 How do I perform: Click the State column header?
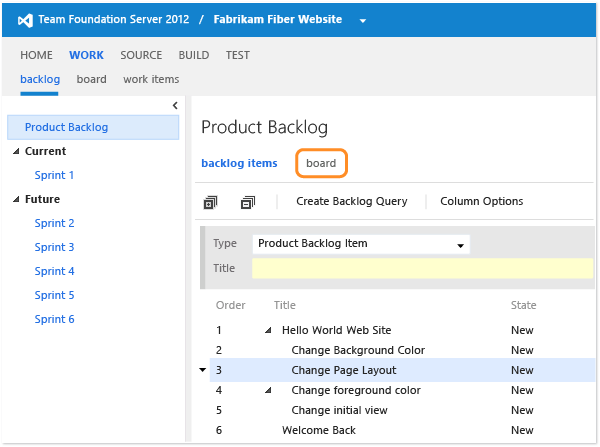[523, 305]
